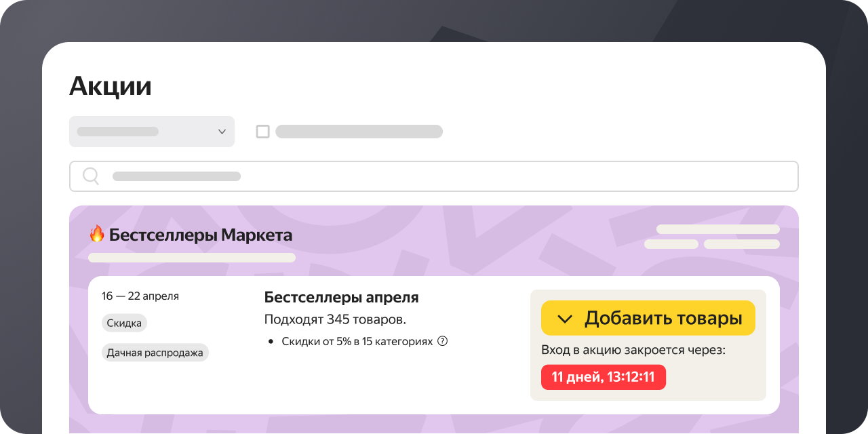
Task: Click the magnifier icon in search field
Action: (x=91, y=176)
